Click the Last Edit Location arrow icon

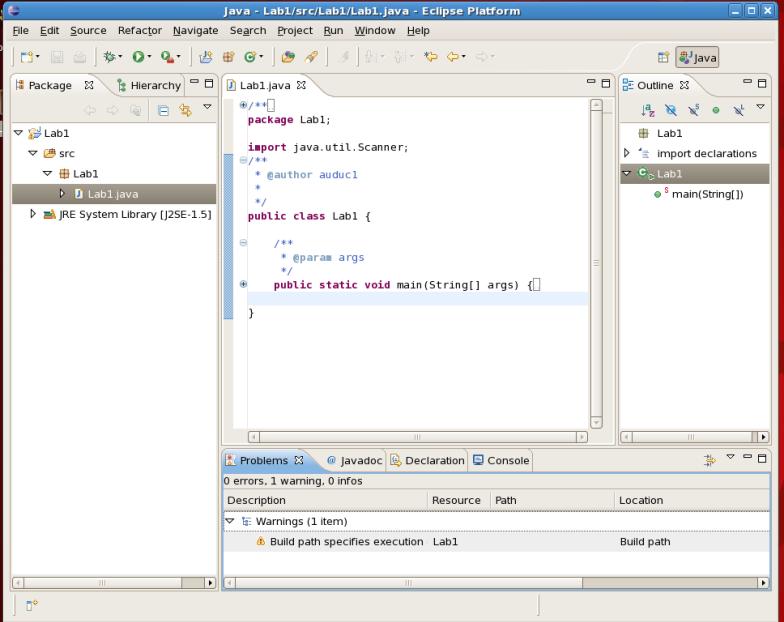pos(432,58)
